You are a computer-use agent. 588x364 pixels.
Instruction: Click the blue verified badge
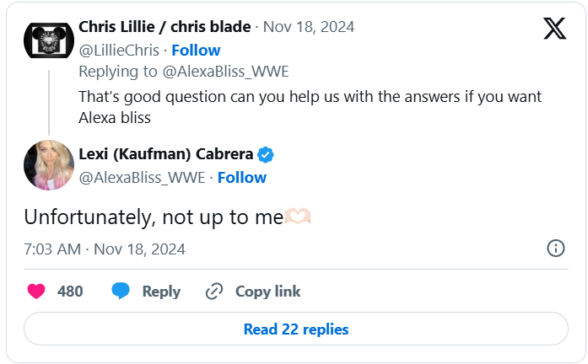[266, 155]
